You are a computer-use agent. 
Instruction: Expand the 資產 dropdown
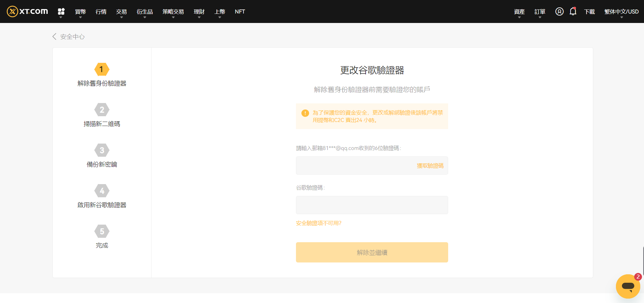point(519,11)
